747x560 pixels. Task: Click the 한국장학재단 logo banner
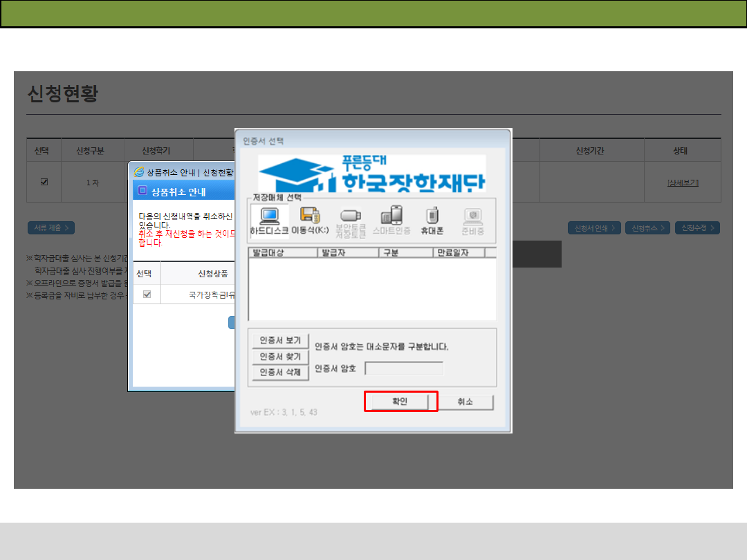point(371,174)
